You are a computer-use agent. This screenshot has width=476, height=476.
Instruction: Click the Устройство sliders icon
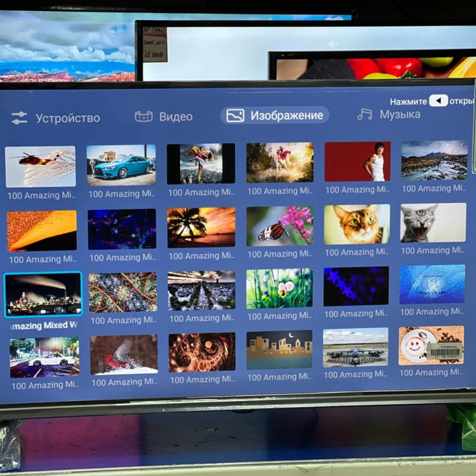click(x=20, y=118)
